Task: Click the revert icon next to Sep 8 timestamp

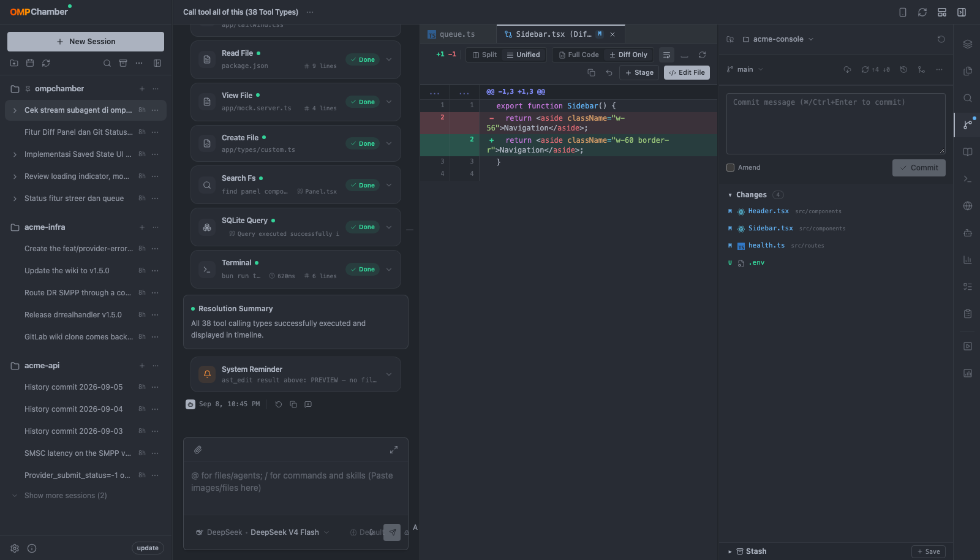Action: [279, 404]
